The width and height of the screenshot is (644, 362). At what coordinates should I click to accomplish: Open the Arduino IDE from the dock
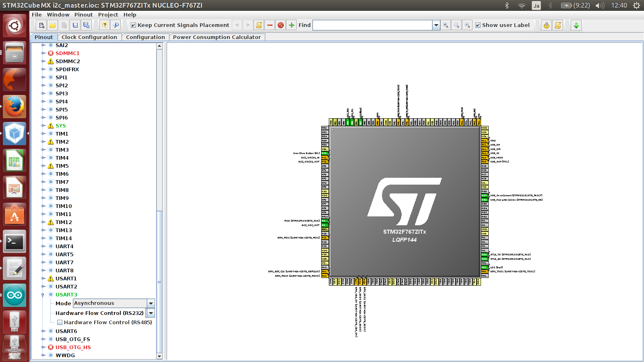click(14, 296)
